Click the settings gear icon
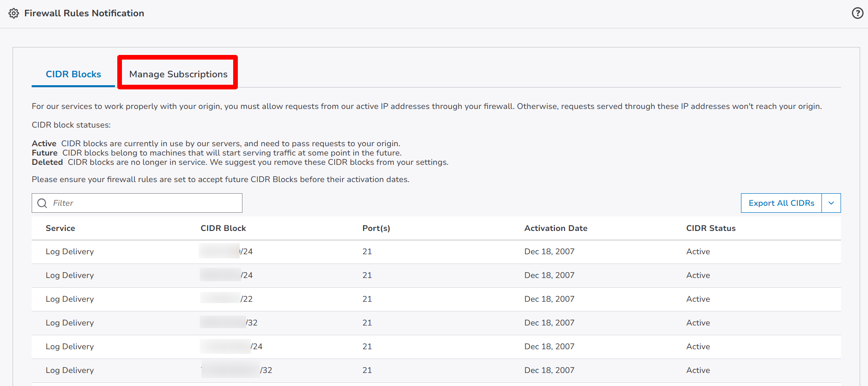Viewport: 868px width, 386px height. point(14,14)
